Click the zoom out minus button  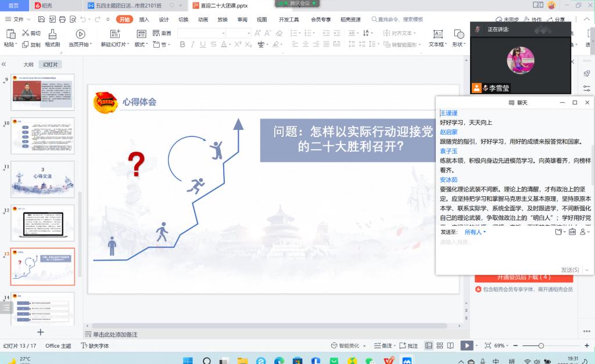click(x=516, y=345)
